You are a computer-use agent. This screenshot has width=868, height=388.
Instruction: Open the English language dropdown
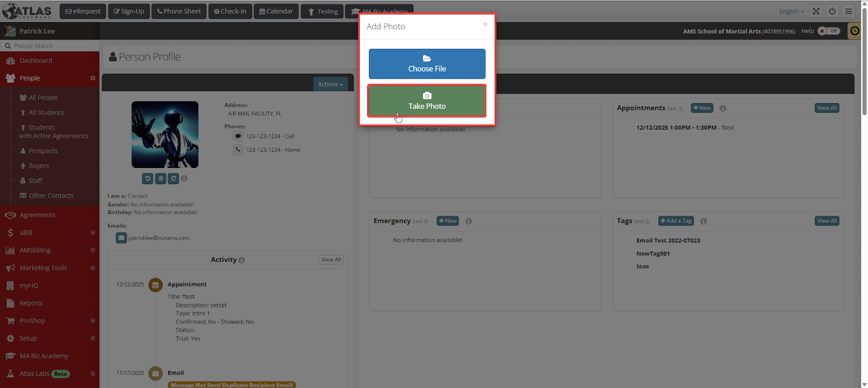792,11
